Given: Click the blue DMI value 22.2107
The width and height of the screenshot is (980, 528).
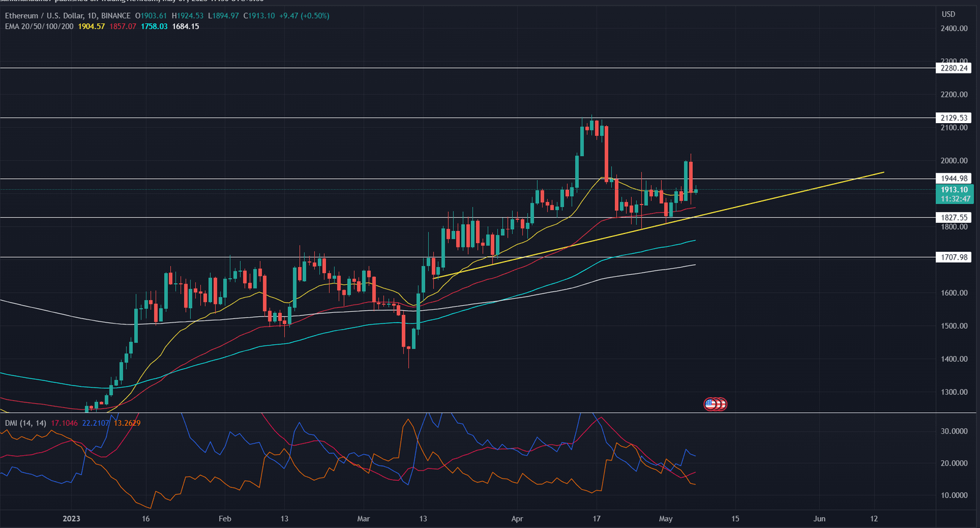Looking at the screenshot, I should [95, 423].
